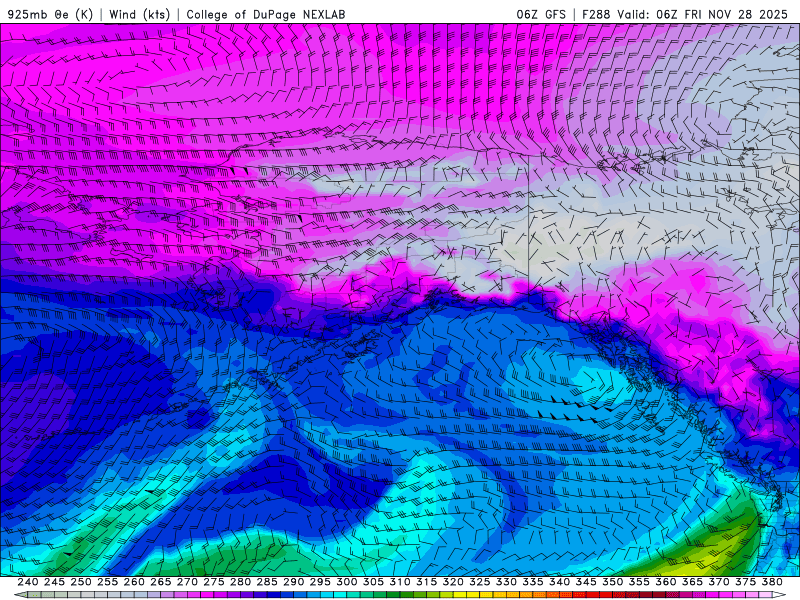The width and height of the screenshot is (800, 600).
Task: Click the 270 color scale label
Action: (187, 582)
